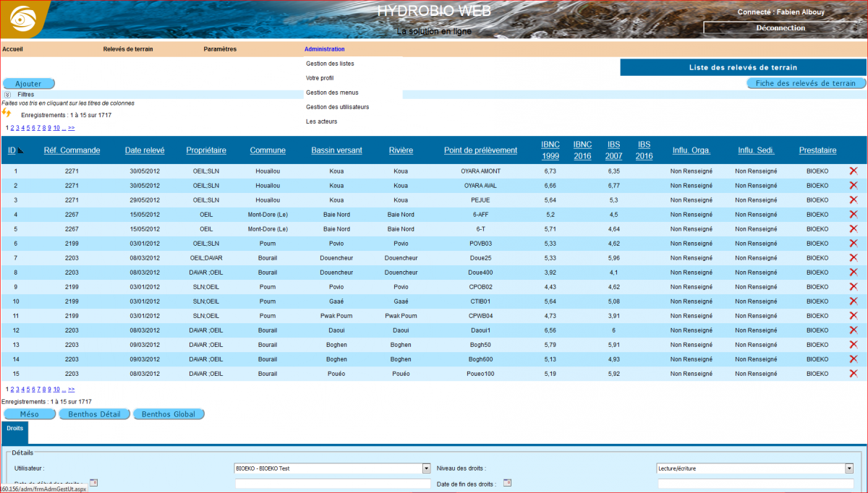Click red X delete icon for POVB03 row
This screenshot has height=493, width=868.
coord(853,244)
